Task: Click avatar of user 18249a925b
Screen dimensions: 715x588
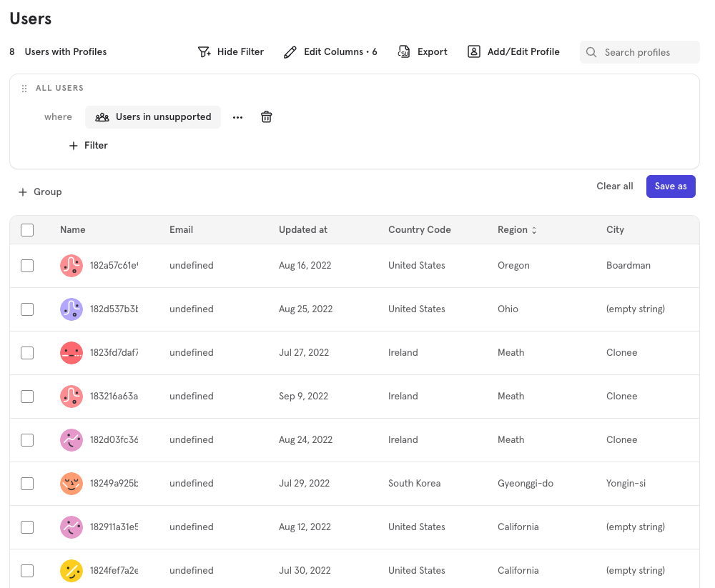Action: click(71, 484)
